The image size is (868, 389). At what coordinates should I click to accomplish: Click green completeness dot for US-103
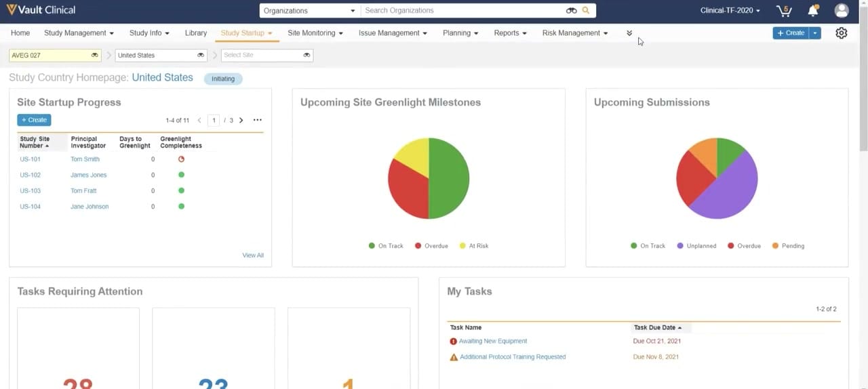point(181,190)
